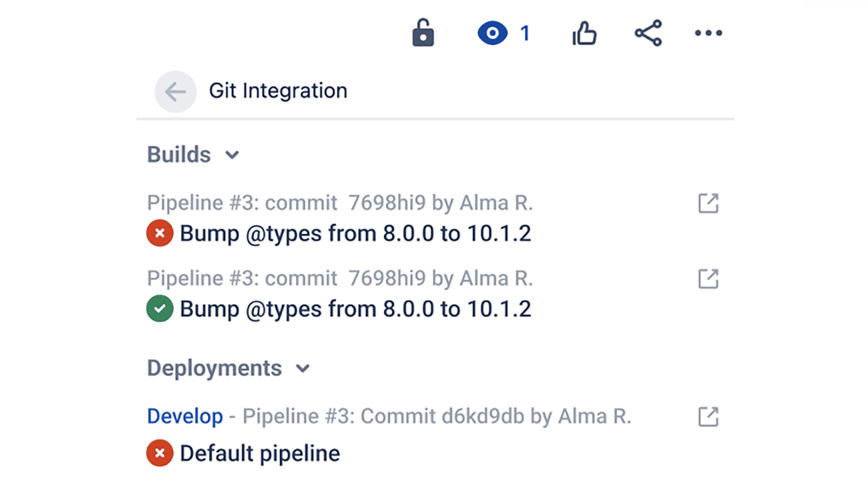This screenshot has height=488, width=868.
Task: Click the watcher count number 1
Action: pos(525,34)
